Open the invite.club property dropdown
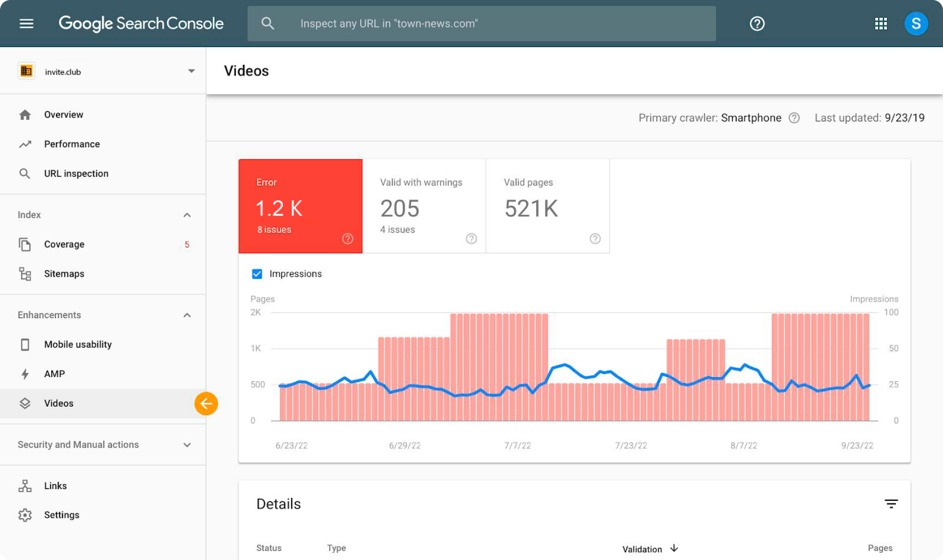Image resolution: width=943 pixels, height=560 pixels. click(191, 71)
